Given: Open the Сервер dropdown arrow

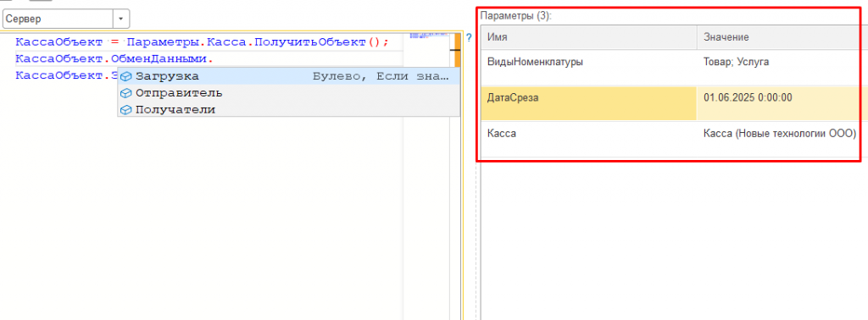Looking at the screenshot, I should point(121,19).
